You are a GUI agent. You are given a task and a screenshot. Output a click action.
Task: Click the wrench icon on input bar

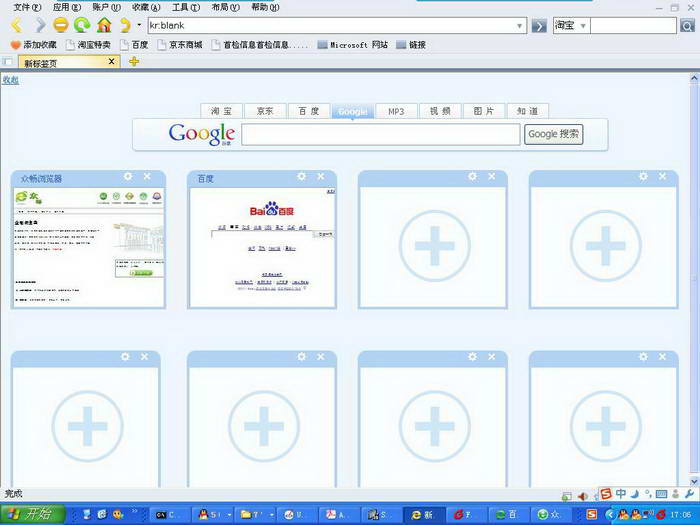point(689,493)
